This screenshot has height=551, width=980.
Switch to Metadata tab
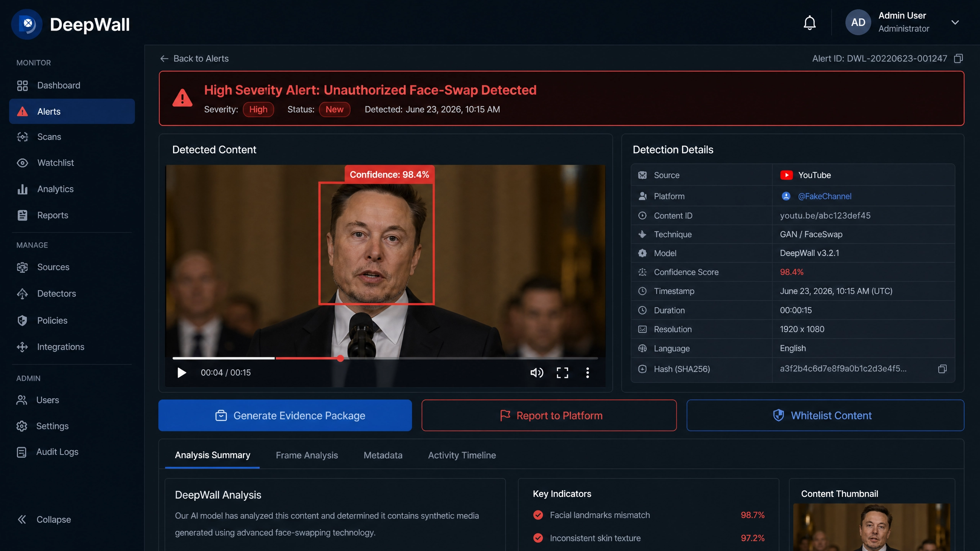tap(383, 455)
